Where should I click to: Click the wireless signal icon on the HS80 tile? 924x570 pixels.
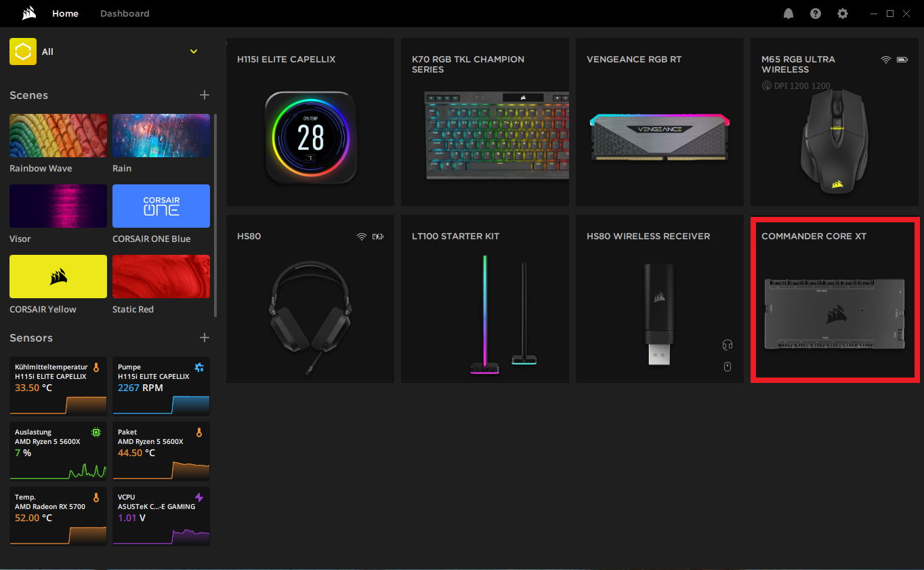(x=361, y=236)
